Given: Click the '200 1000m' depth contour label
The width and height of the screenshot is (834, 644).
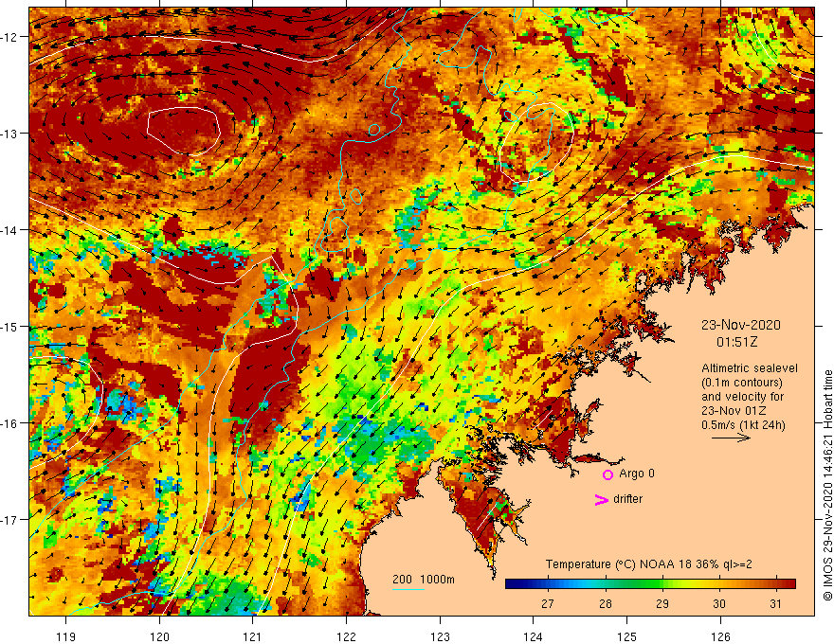Looking at the screenshot, I should (x=424, y=580).
